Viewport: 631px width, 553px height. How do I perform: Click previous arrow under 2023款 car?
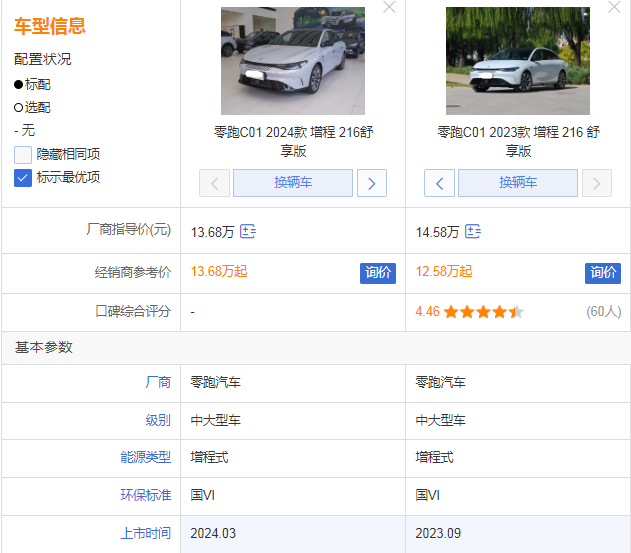point(439,183)
